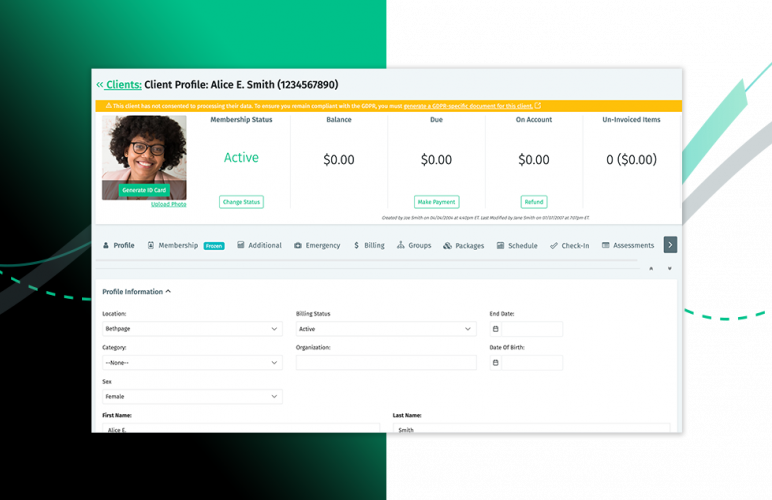Click the boxes icon on Packages tab
772x500 pixels.
[448, 246]
